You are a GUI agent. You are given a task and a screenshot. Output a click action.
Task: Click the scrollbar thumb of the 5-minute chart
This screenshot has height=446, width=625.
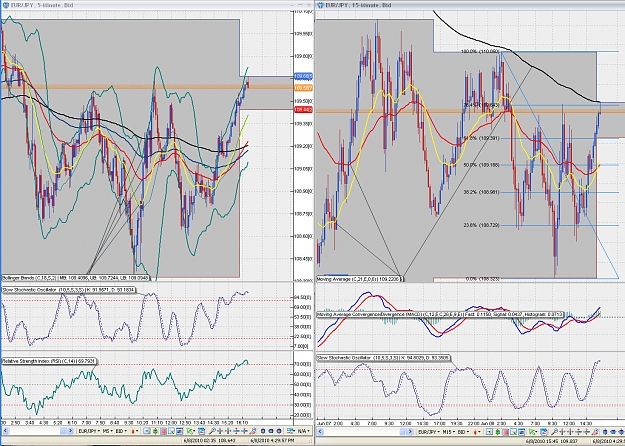tap(63, 430)
